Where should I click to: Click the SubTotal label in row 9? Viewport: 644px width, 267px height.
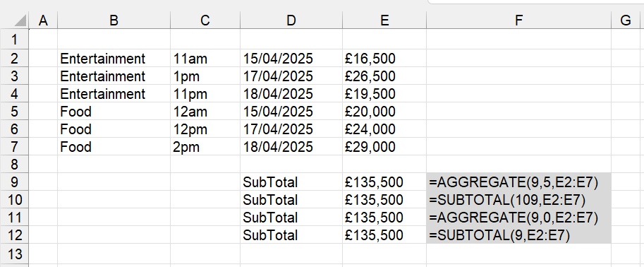(x=291, y=182)
